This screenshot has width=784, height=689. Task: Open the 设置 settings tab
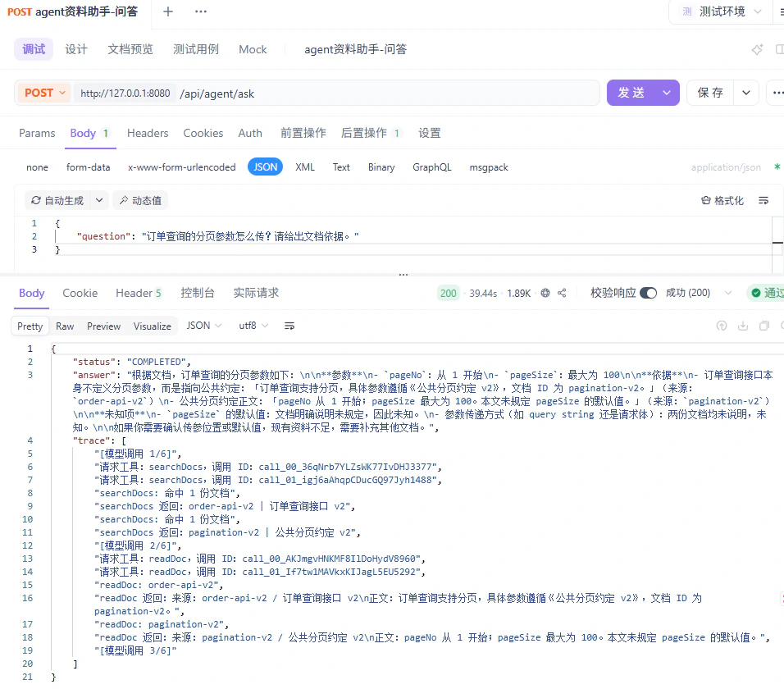click(430, 133)
